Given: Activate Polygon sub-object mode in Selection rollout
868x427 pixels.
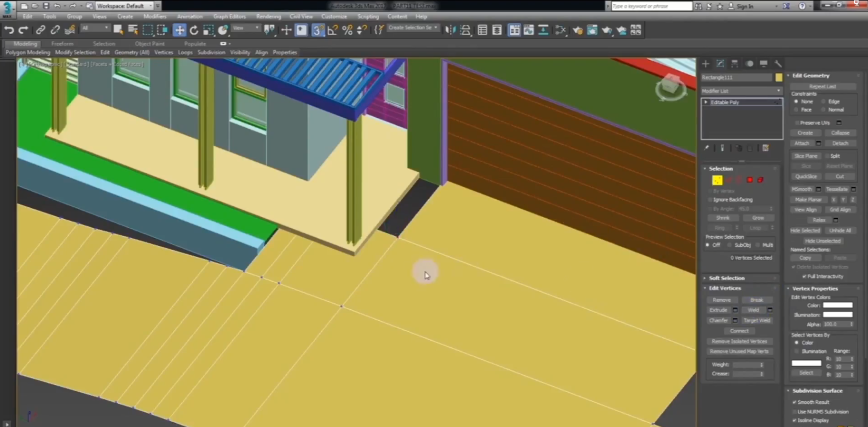Looking at the screenshot, I should [750, 180].
